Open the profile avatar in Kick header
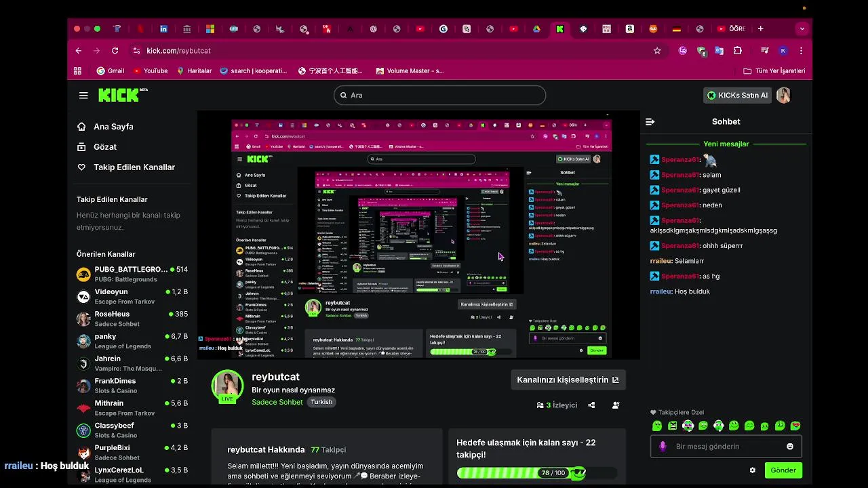 [783, 96]
